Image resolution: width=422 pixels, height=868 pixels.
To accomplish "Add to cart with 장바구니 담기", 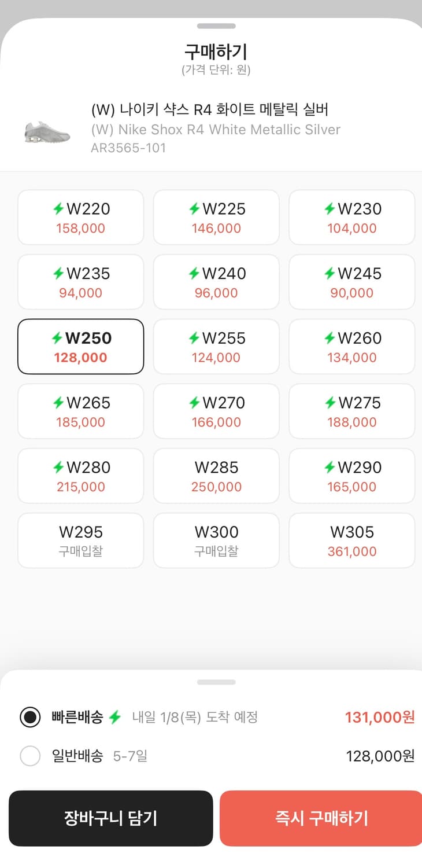I will click(111, 818).
